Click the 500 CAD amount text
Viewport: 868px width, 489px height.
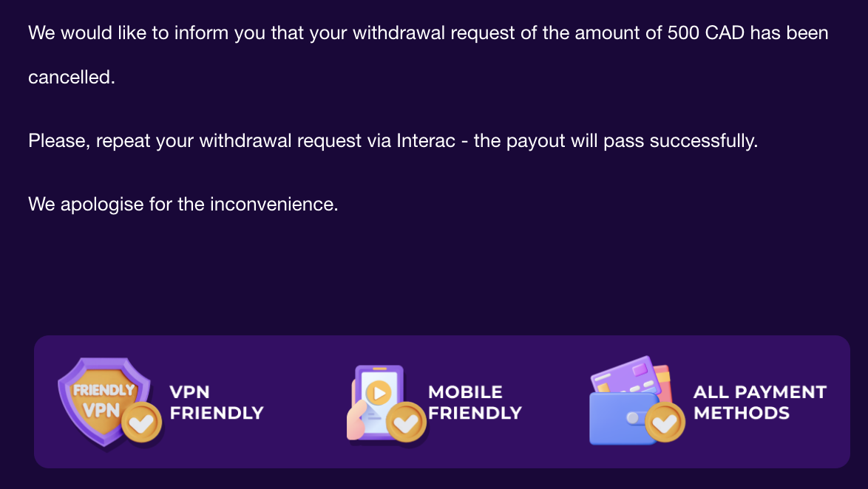click(701, 33)
